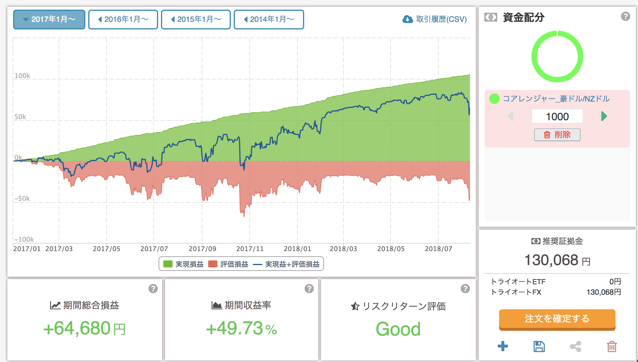Click the floppy disk save icon

539,346
